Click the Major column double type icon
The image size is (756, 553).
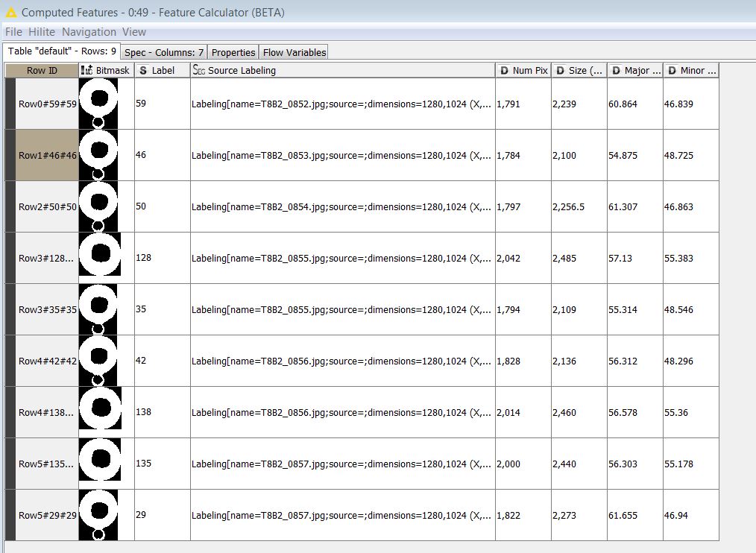[x=616, y=70]
